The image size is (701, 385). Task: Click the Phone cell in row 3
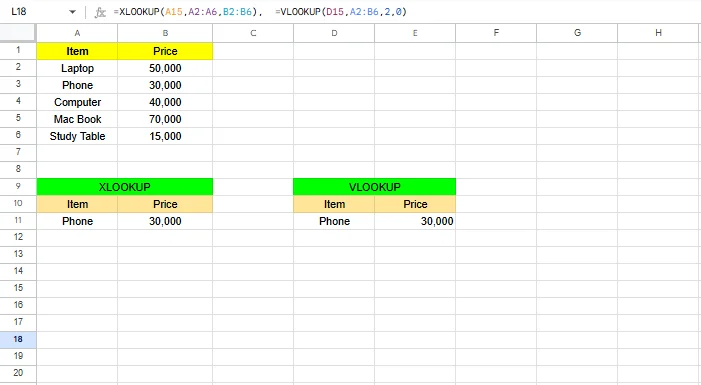(x=77, y=85)
